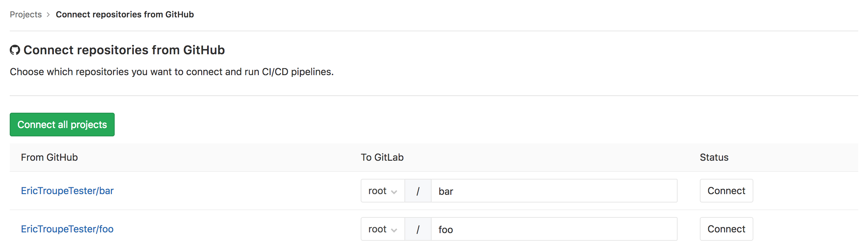Screen dimensions: 868x247
Task: Open the EricTroupeTester/bar repository link
Action: click(x=67, y=191)
